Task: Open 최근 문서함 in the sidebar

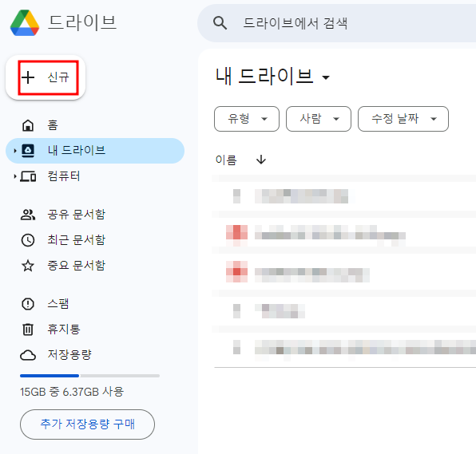Action: pyautogui.click(x=95, y=240)
